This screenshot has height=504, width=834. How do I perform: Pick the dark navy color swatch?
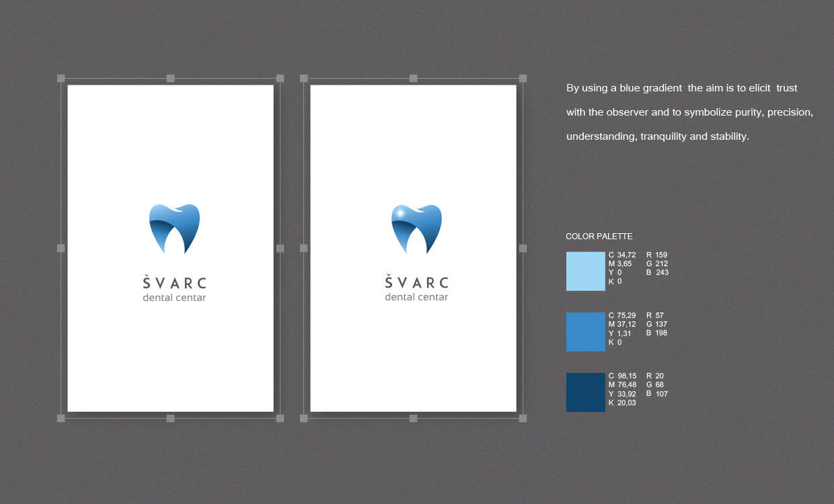click(585, 392)
